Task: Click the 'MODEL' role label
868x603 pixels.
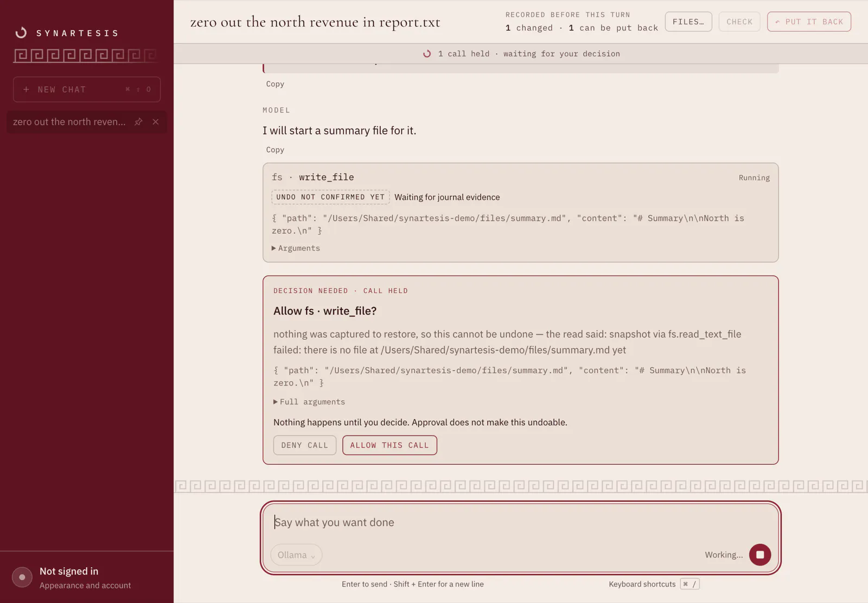Action: point(277,110)
